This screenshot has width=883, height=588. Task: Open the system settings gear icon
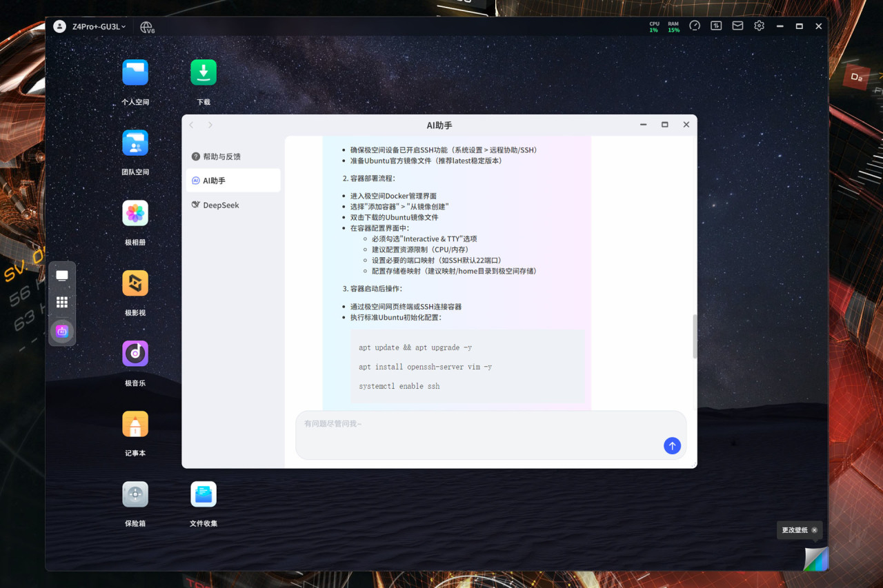click(x=759, y=26)
